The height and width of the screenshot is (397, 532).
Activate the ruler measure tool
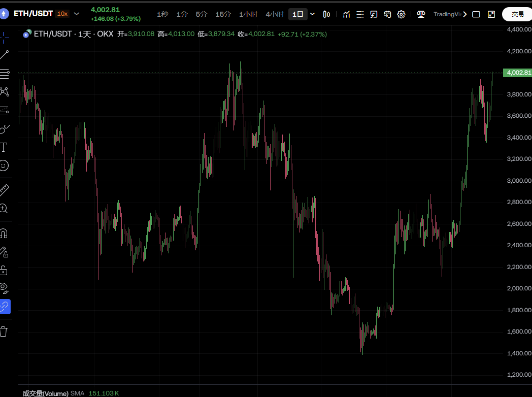click(x=4, y=190)
